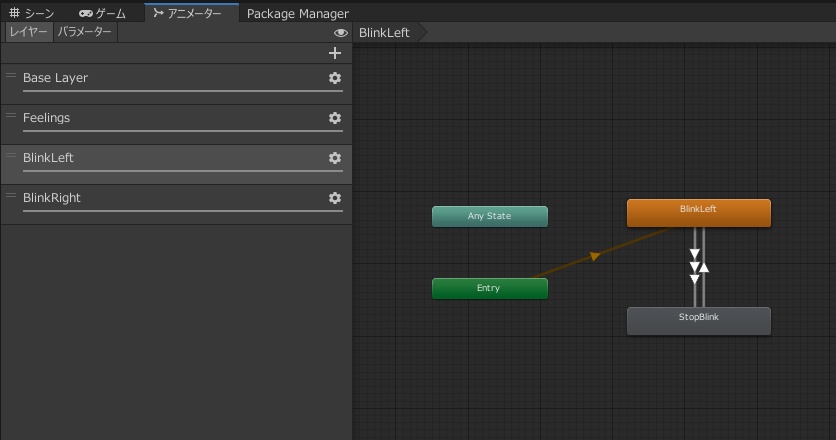Switch to the シーン tab
836x440 pixels.
coord(32,13)
